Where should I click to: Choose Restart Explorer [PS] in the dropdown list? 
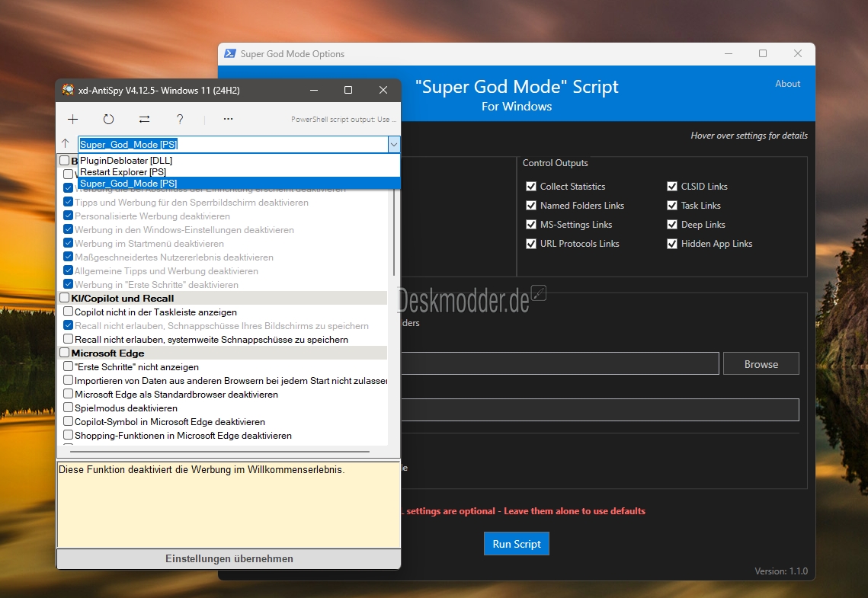click(239, 172)
